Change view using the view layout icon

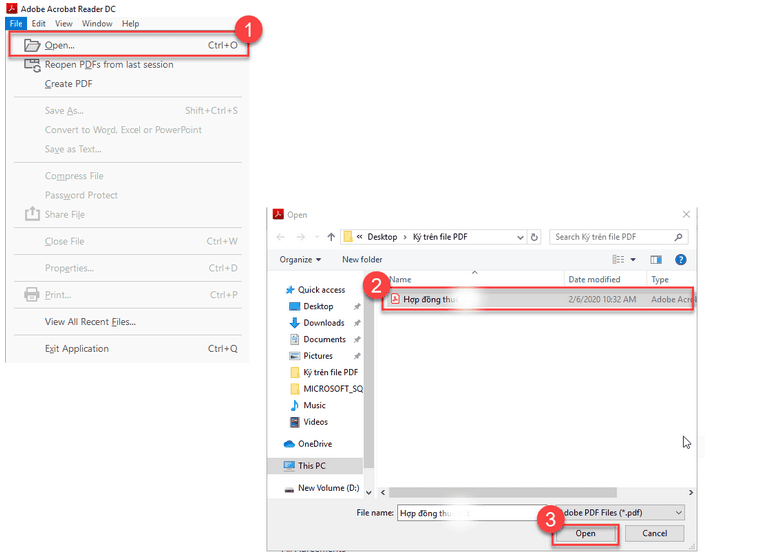click(618, 259)
